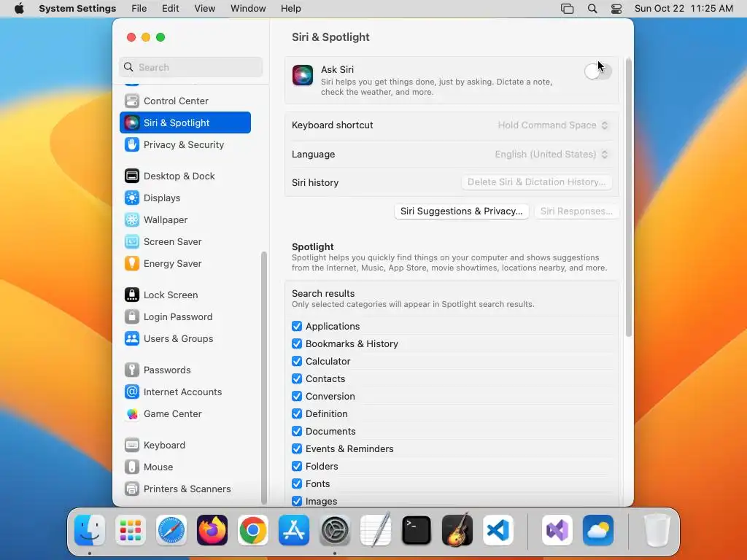Uncheck Bookmarks & History checkbox
The height and width of the screenshot is (560, 747).
point(297,344)
